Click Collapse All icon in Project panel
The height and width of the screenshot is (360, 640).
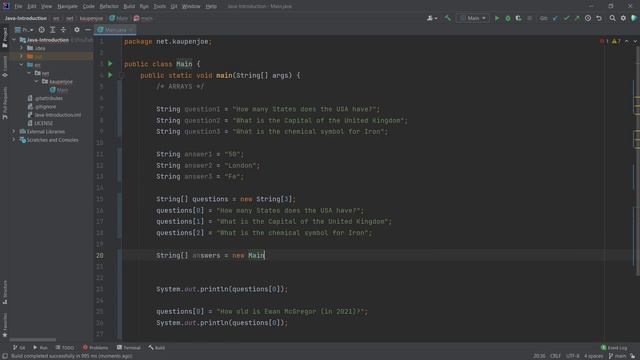click(x=63, y=30)
